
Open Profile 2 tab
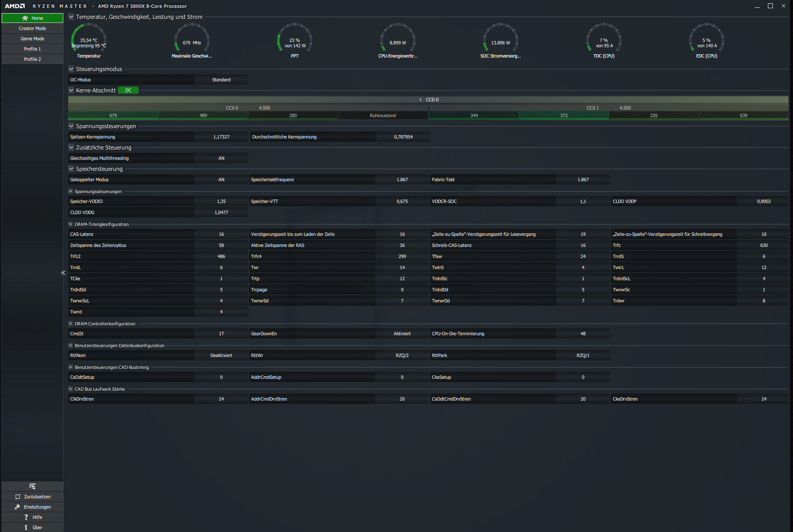coord(32,59)
